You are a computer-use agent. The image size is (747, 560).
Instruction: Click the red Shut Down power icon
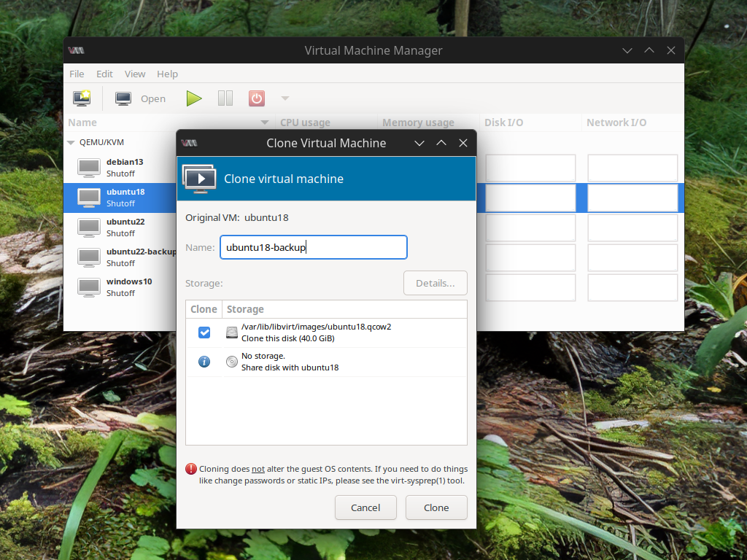point(257,98)
